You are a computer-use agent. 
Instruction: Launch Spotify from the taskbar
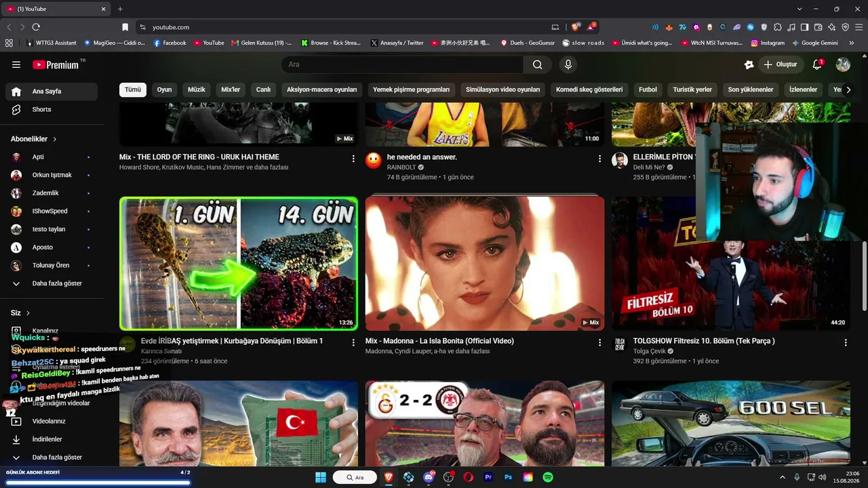[548, 477]
